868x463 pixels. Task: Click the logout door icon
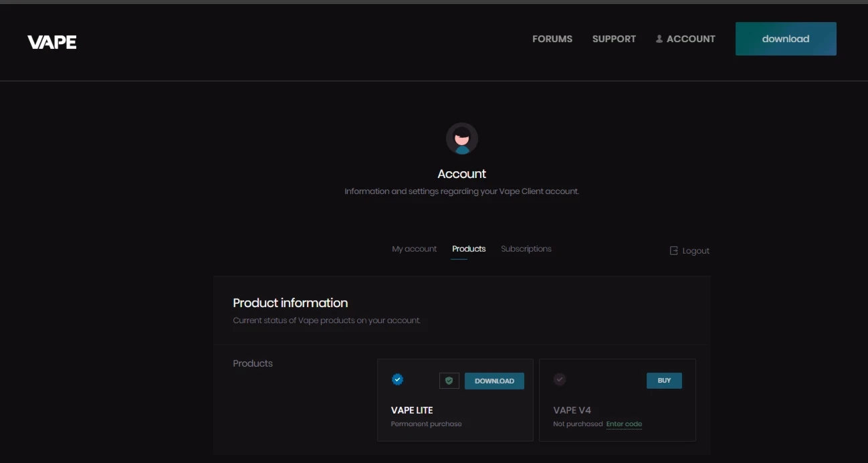point(673,251)
